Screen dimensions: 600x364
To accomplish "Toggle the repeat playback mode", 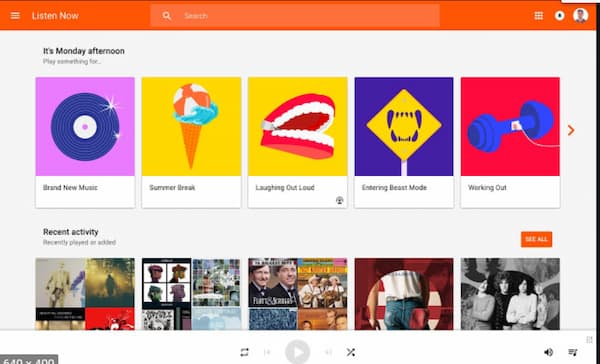I will (x=245, y=352).
